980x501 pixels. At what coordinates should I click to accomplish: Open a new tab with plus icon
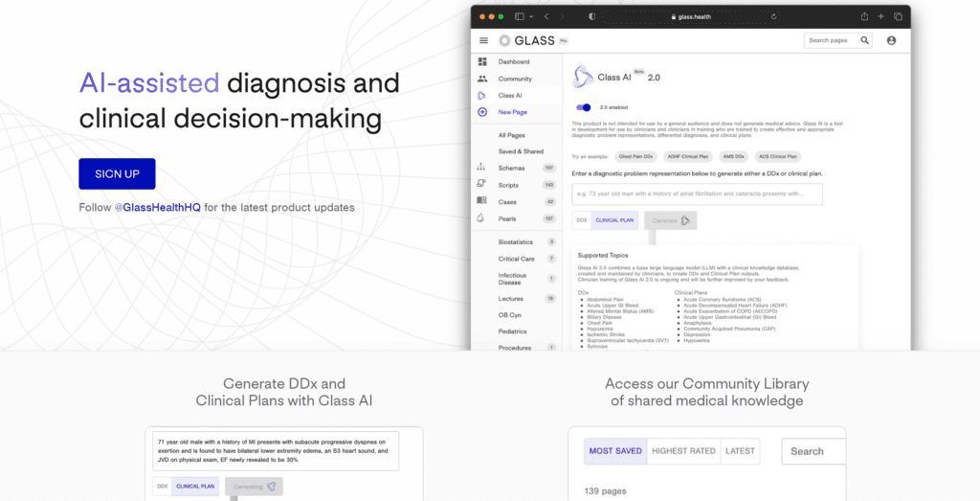tap(880, 17)
